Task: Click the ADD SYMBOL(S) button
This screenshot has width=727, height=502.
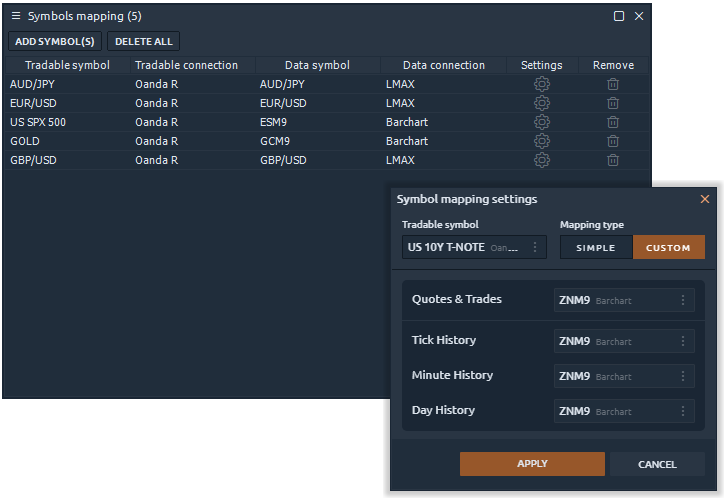Action: pyautogui.click(x=55, y=41)
